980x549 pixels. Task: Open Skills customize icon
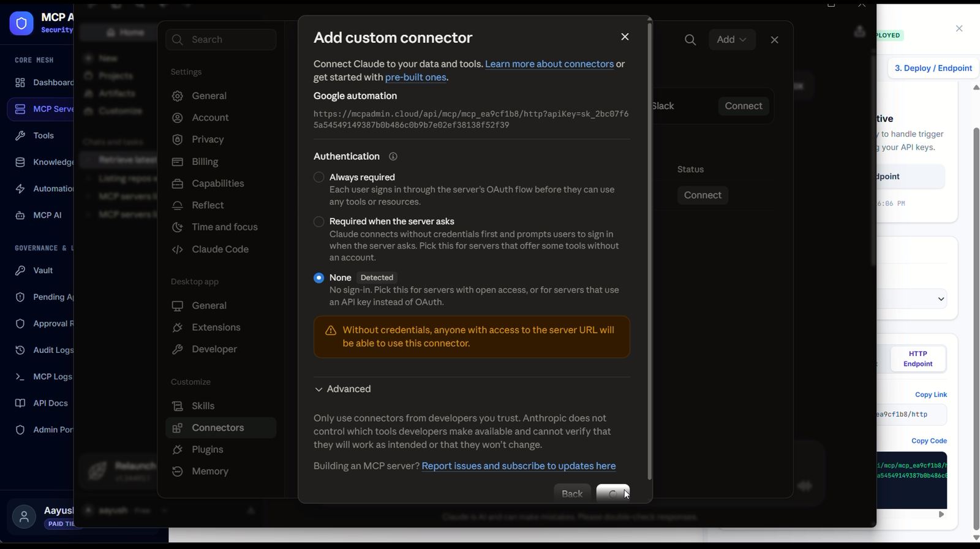pos(178,406)
